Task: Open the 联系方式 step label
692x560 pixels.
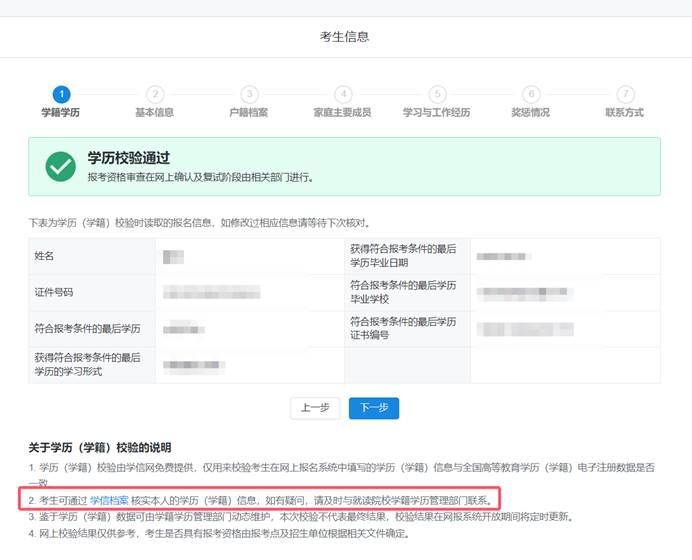Action: point(625,113)
